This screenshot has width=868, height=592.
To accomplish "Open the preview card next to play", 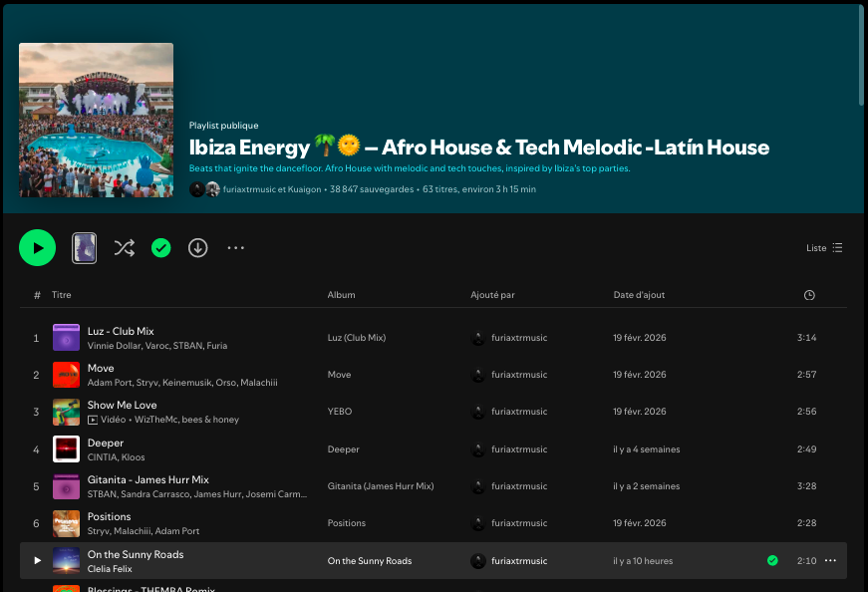I will pos(84,247).
